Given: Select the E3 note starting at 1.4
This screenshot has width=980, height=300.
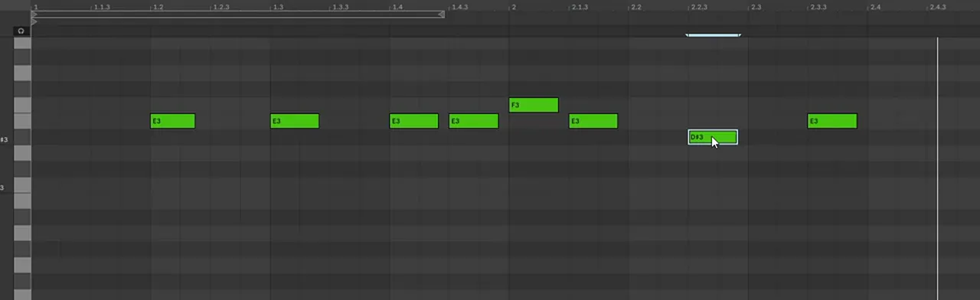Looking at the screenshot, I should click(x=414, y=121).
